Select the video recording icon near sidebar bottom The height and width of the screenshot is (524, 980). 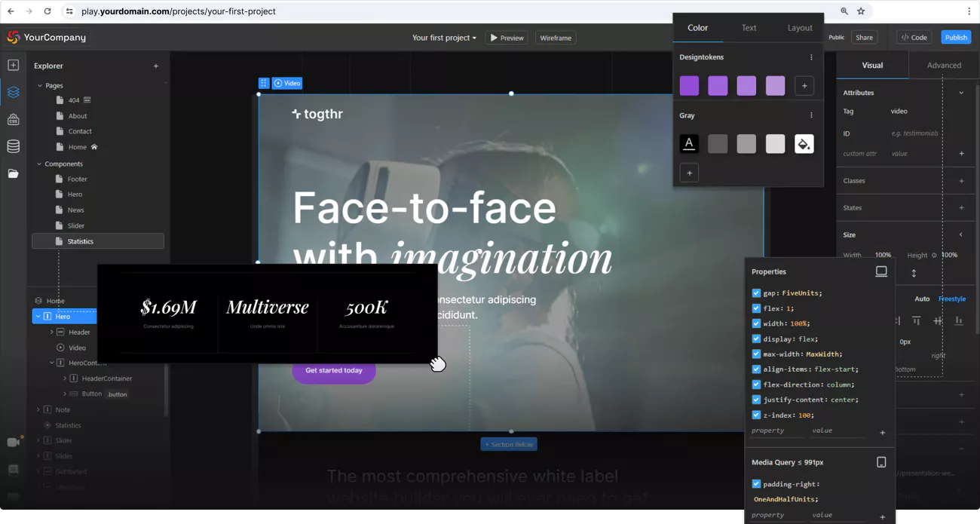click(13, 442)
